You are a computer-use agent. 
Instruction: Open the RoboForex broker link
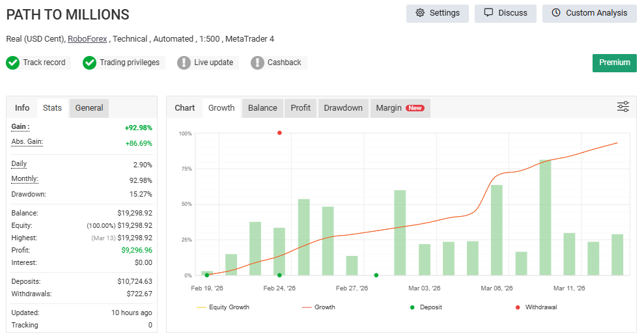click(87, 39)
